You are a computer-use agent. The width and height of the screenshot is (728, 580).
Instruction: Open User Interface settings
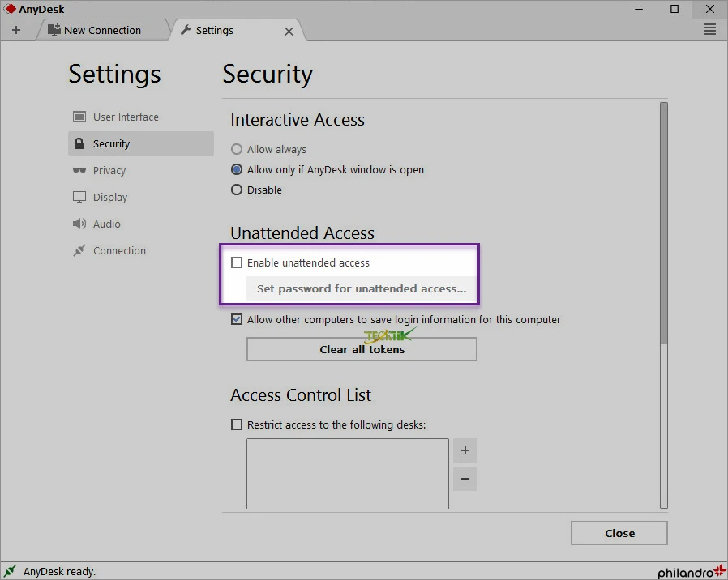(141, 117)
